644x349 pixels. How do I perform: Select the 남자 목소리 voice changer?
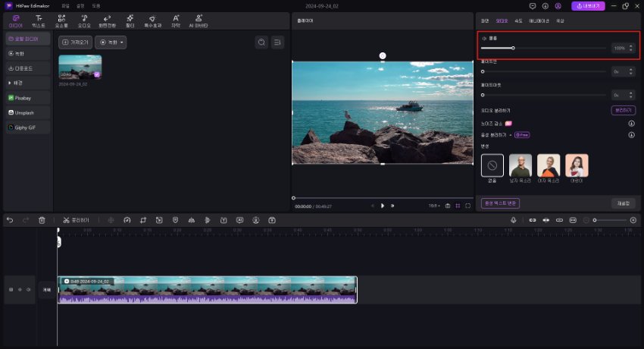[x=521, y=165]
